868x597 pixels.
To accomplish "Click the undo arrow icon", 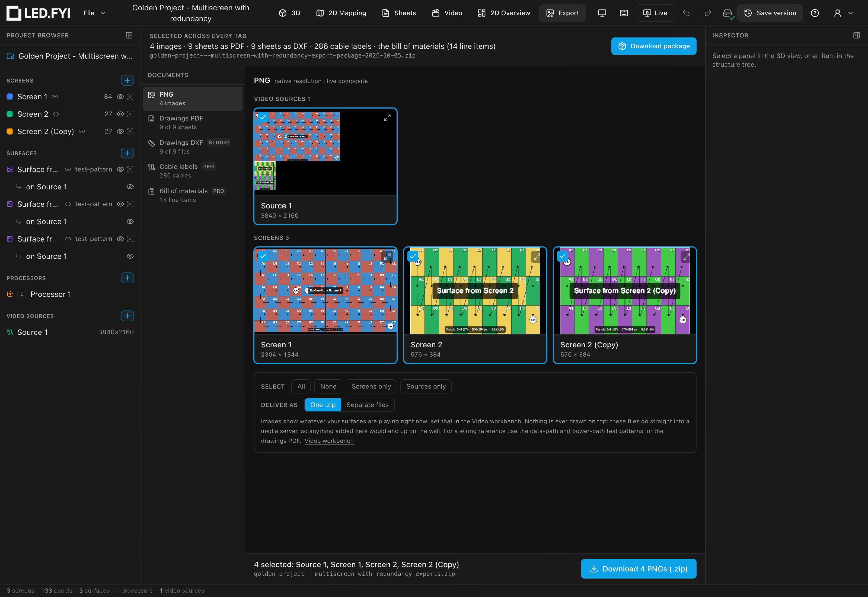I will 686,13.
